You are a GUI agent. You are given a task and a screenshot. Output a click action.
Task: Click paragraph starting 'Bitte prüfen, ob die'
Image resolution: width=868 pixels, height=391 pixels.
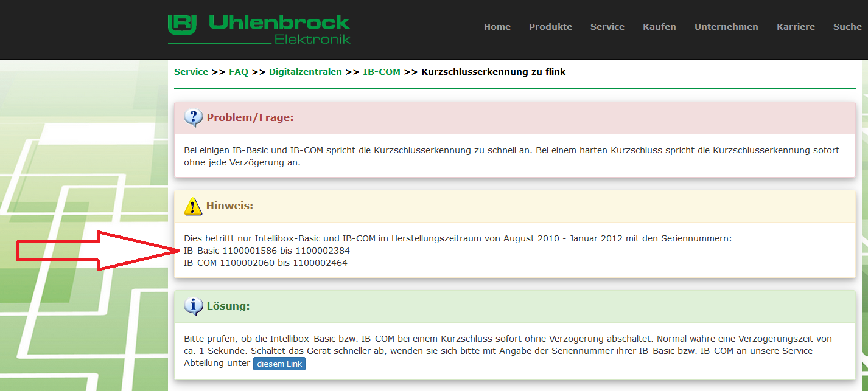508,351
